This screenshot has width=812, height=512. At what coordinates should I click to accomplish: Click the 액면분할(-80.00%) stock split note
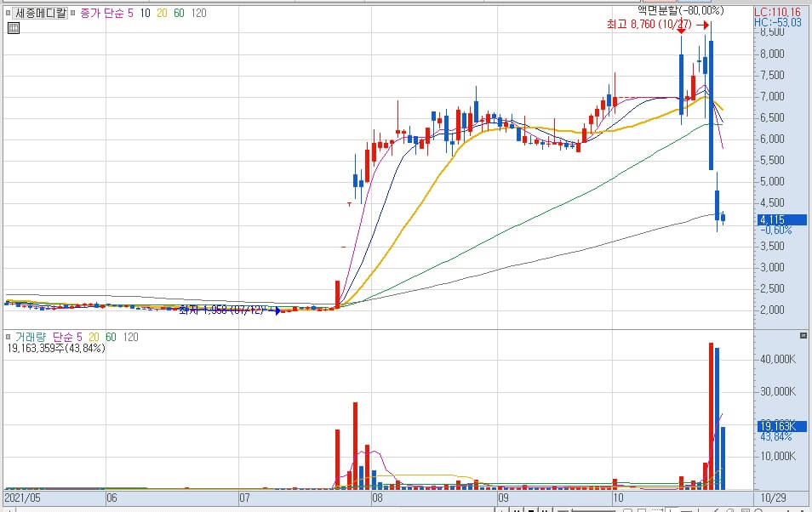tap(680, 10)
